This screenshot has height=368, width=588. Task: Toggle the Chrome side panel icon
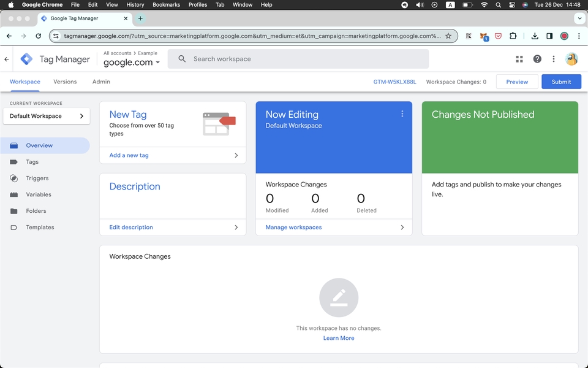tap(549, 36)
